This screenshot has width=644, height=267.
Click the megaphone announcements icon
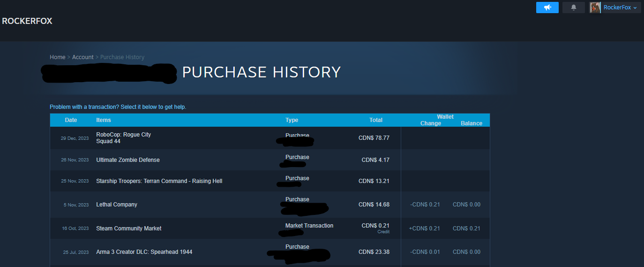tap(547, 8)
